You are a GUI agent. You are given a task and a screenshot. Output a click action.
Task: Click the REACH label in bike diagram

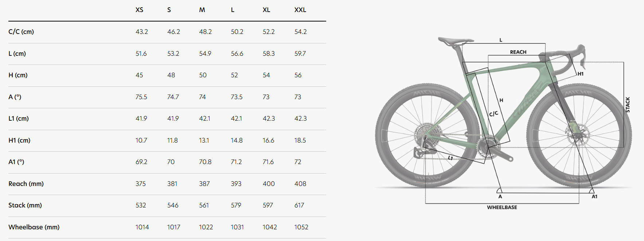point(518,52)
